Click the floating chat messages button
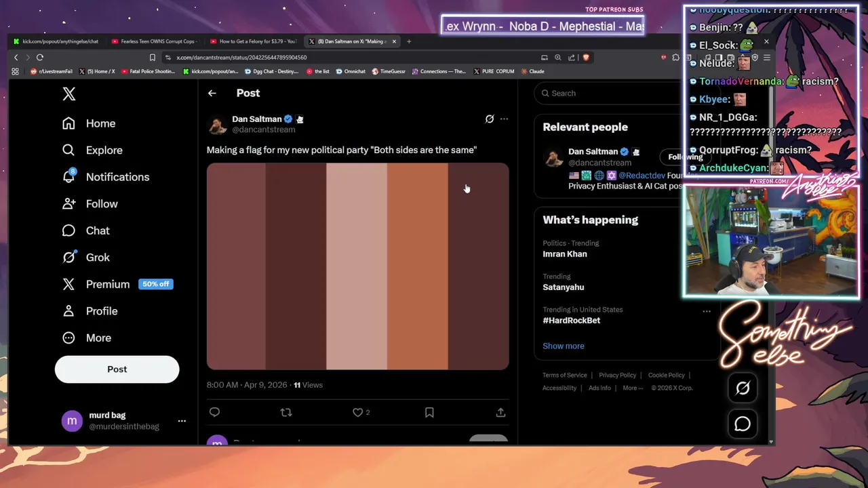Viewport: 868px width, 488px height. pyautogui.click(x=743, y=424)
